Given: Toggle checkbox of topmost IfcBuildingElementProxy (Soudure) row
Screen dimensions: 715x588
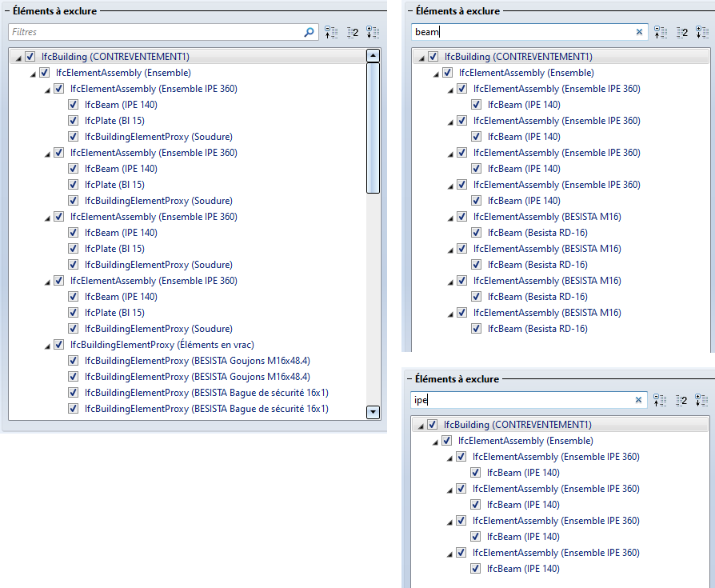Looking at the screenshot, I should tap(73, 136).
